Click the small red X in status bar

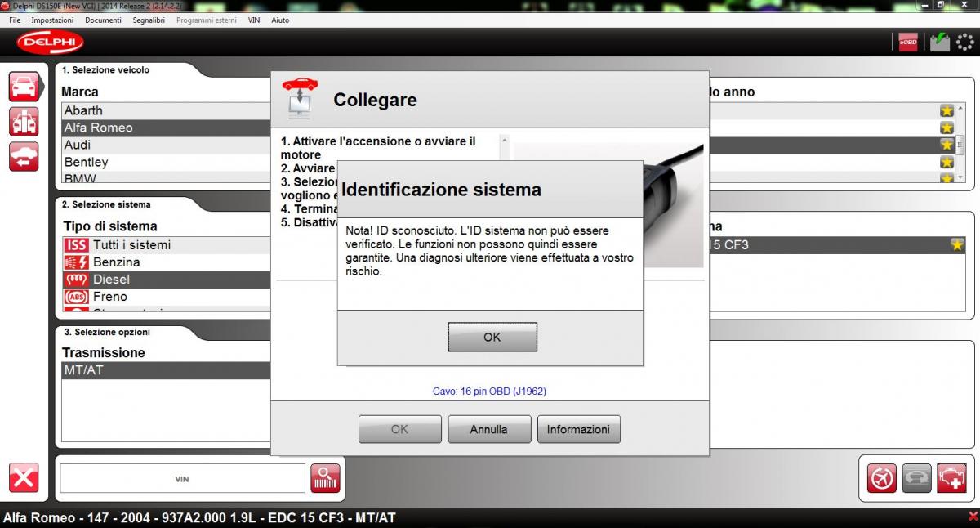tap(972, 516)
